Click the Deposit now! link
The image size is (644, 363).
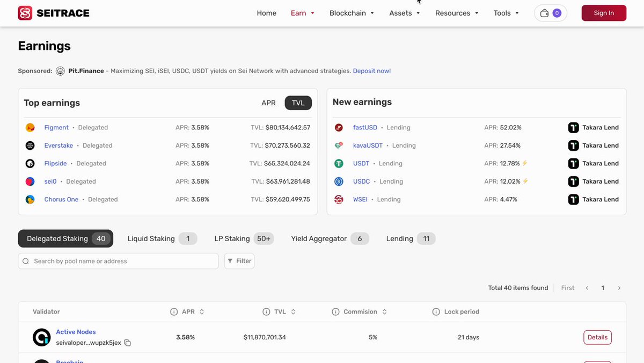click(x=372, y=71)
